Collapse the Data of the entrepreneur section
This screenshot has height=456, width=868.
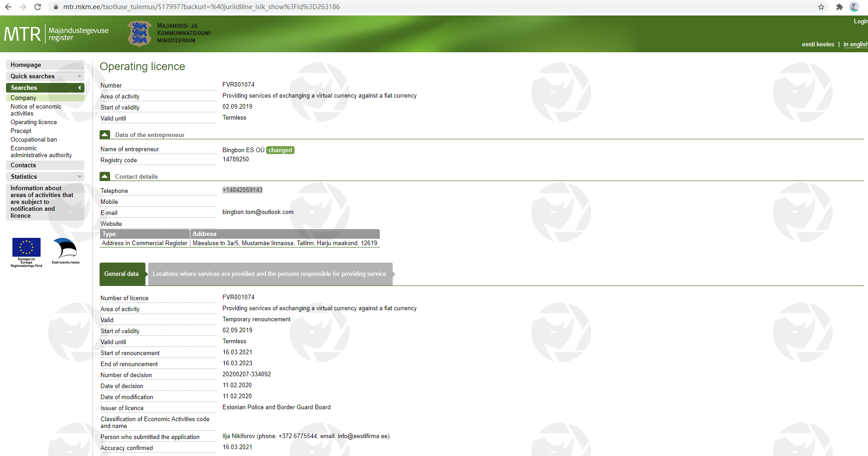[x=105, y=135]
